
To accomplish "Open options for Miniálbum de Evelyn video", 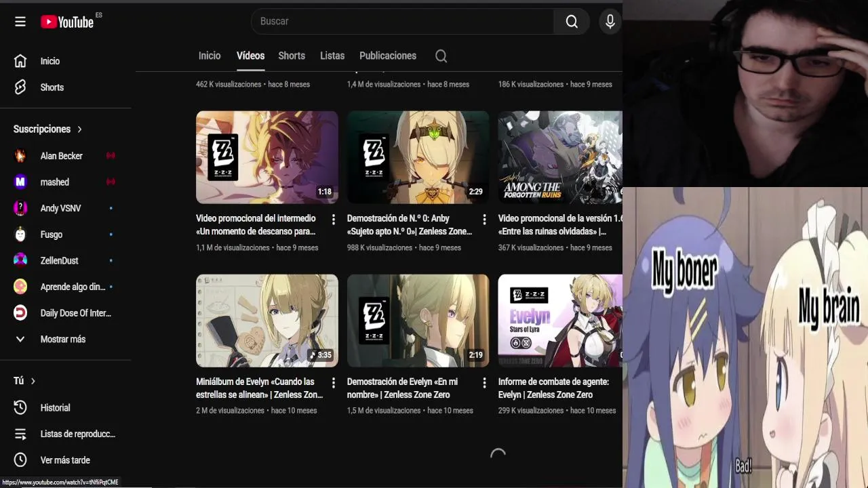I will coord(333,383).
